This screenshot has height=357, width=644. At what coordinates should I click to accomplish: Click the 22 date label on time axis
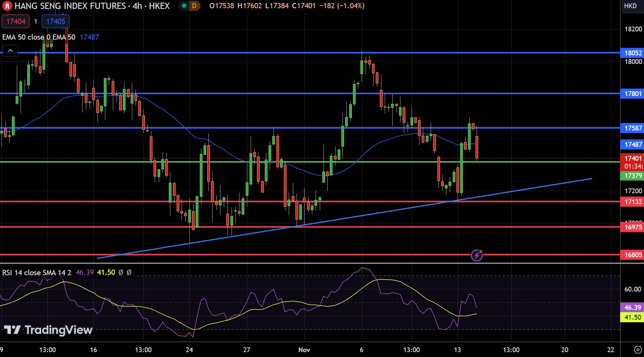pyautogui.click(x=611, y=350)
